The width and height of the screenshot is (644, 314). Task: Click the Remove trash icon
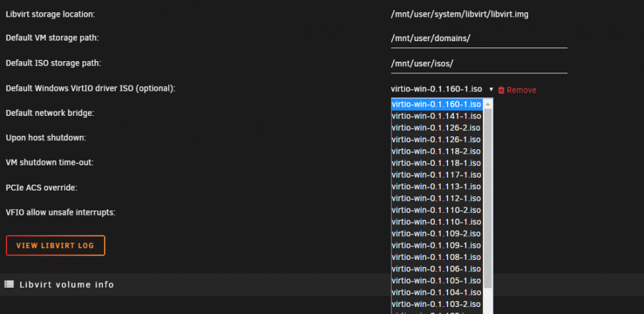tap(501, 90)
